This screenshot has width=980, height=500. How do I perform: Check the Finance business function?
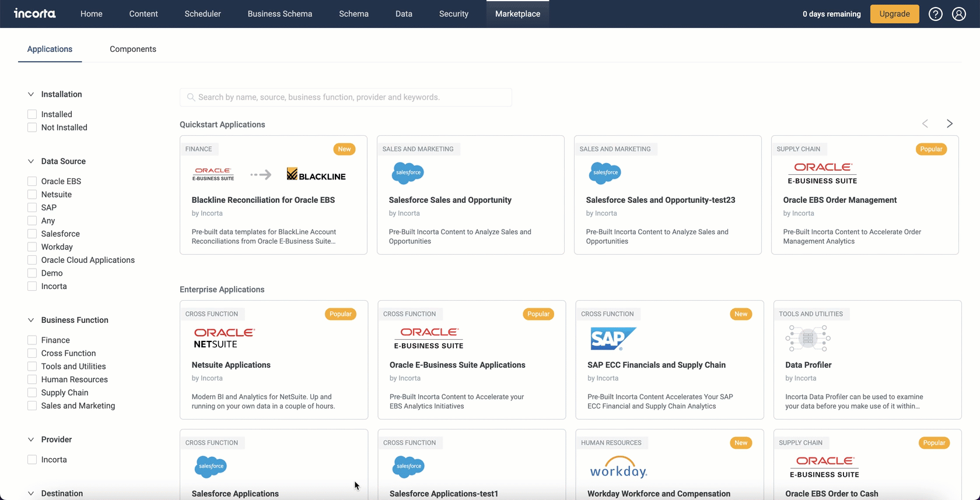[32, 340]
